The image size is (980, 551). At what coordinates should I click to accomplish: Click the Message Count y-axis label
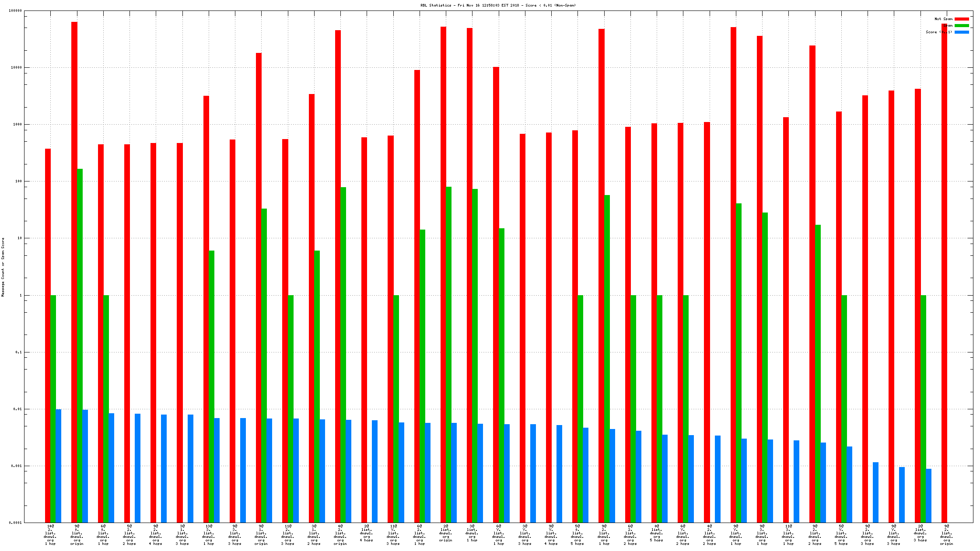(3, 267)
